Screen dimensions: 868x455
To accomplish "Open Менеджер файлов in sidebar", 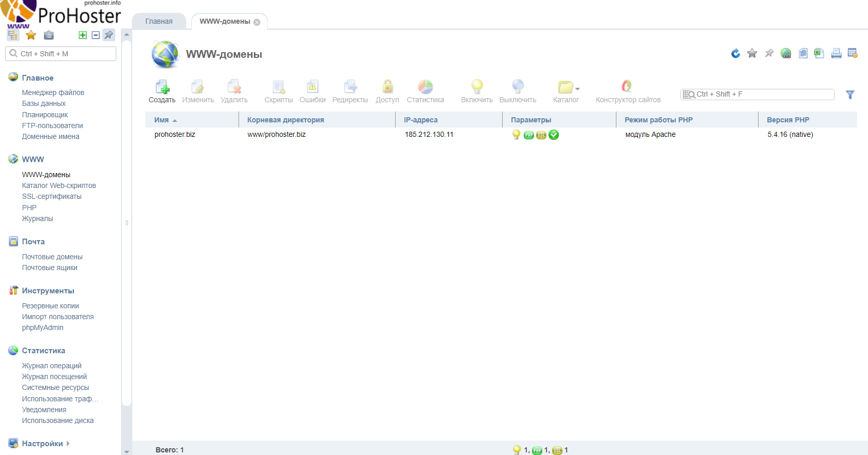I will pos(53,92).
